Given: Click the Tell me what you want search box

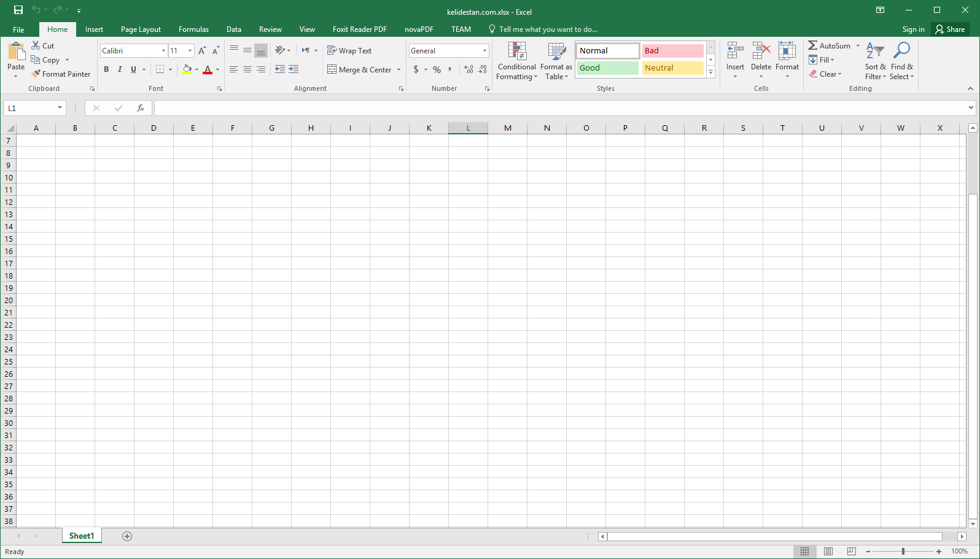Looking at the screenshot, I should (543, 29).
